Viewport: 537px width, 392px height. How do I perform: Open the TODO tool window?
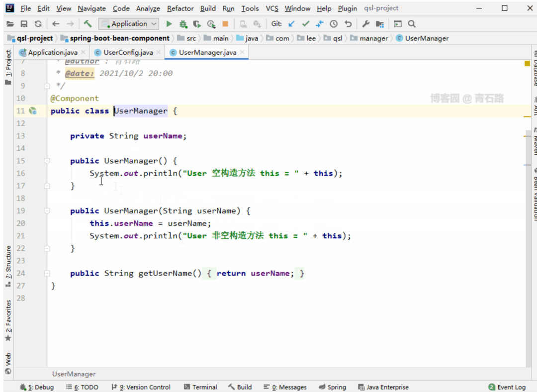(x=82, y=387)
